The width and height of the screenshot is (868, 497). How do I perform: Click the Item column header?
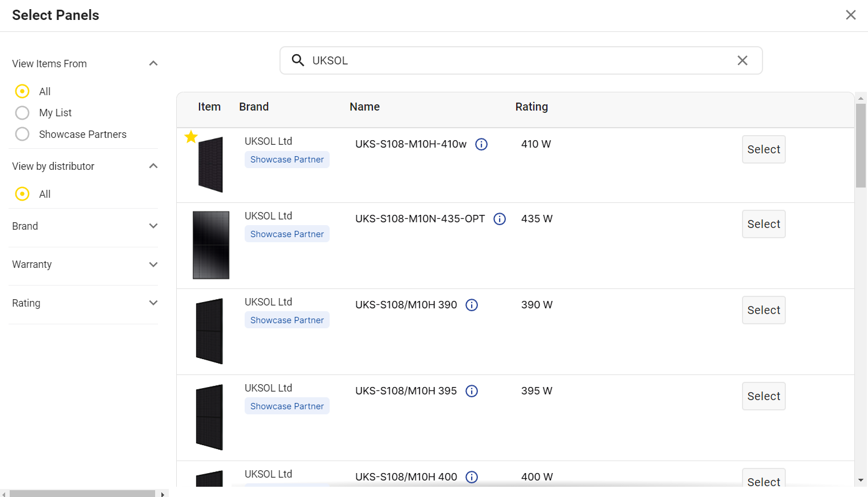pyautogui.click(x=209, y=107)
